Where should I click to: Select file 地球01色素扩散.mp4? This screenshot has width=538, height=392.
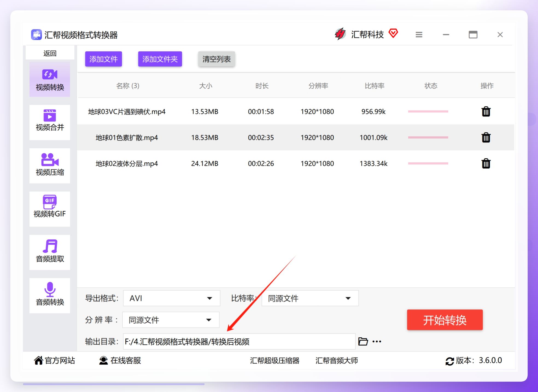[127, 138]
